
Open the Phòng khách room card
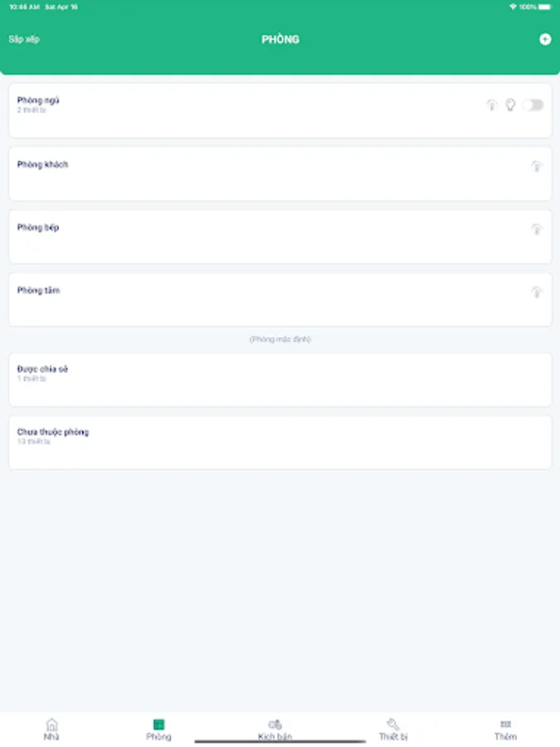point(249,173)
